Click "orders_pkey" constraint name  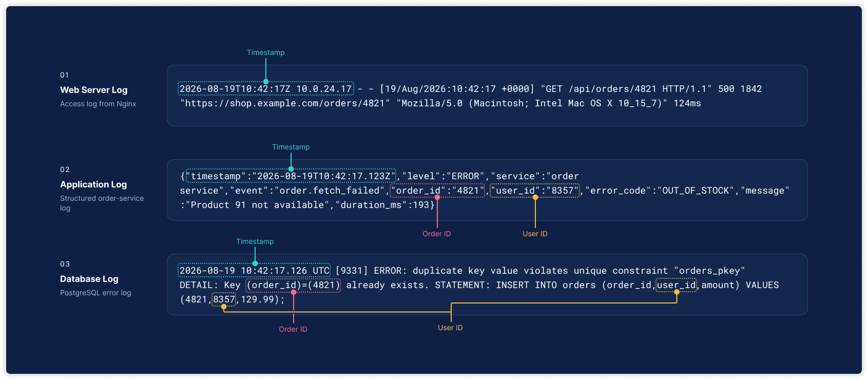(x=709, y=271)
